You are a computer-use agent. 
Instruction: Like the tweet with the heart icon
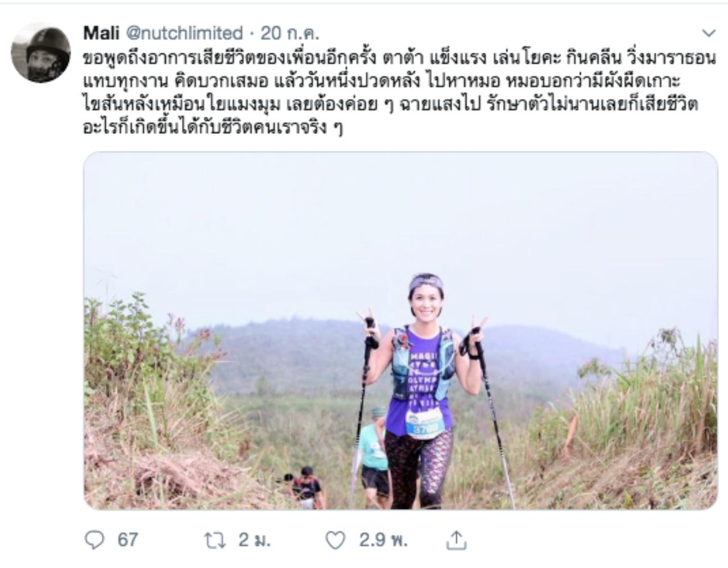coord(335,540)
